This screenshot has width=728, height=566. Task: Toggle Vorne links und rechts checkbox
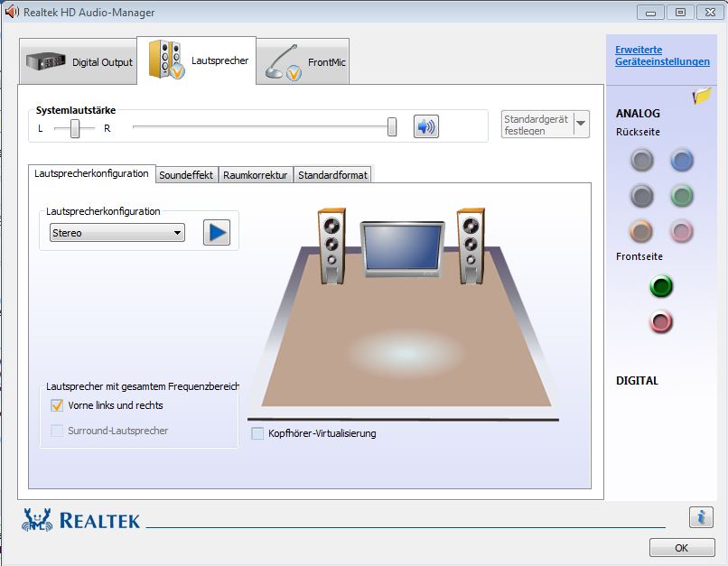tap(57, 405)
